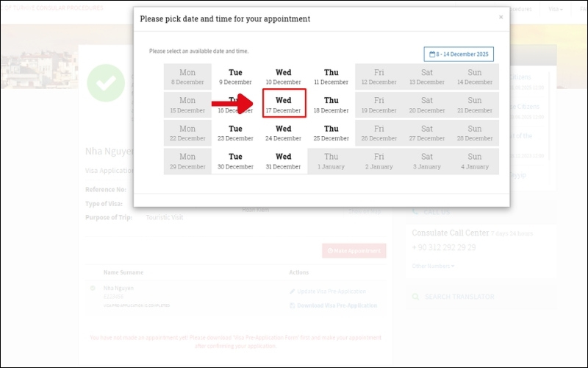Pick Thu 25 December appointment date
Viewport: 588px width, 368px height.
coord(331,133)
